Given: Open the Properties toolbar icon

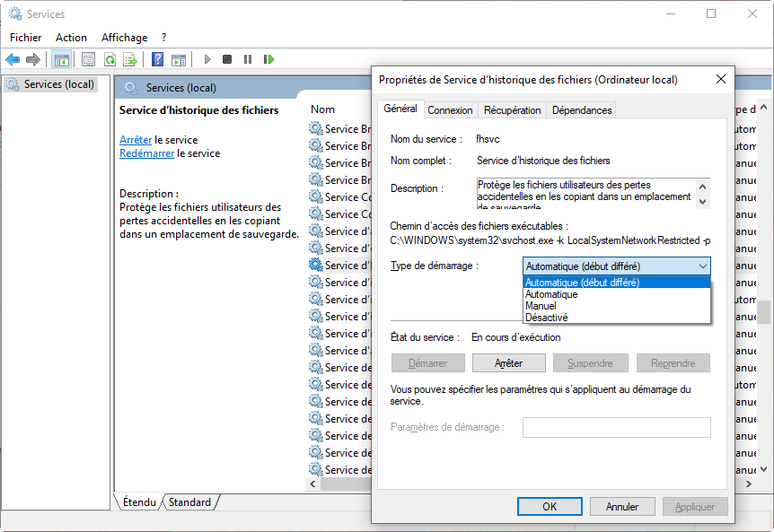Looking at the screenshot, I should point(88,59).
